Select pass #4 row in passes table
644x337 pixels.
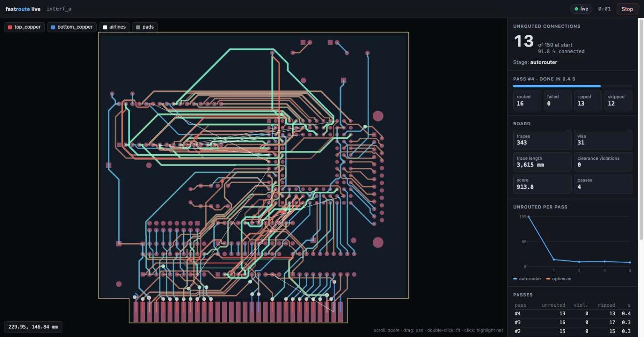572,314
